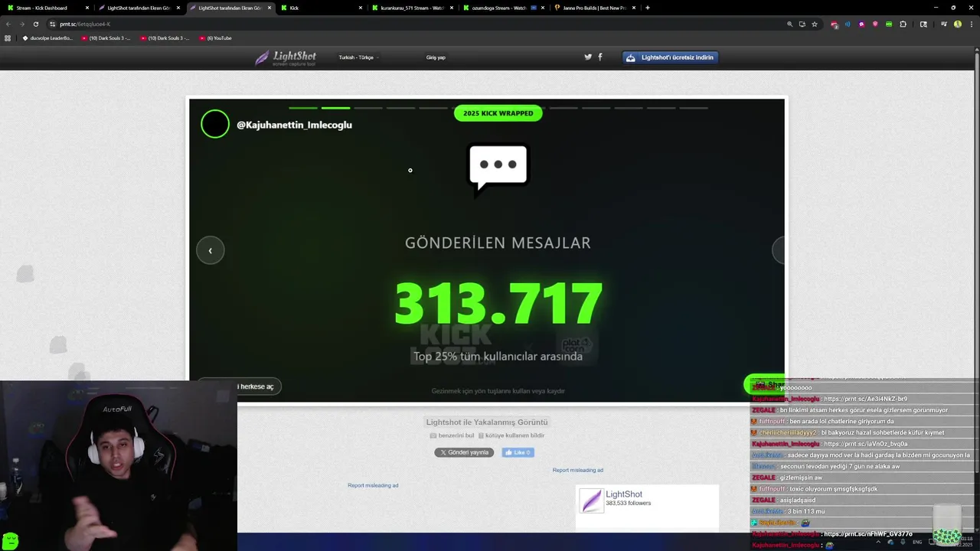This screenshot has height=551, width=980.
Task: Go back in browser history
Action: point(8,24)
